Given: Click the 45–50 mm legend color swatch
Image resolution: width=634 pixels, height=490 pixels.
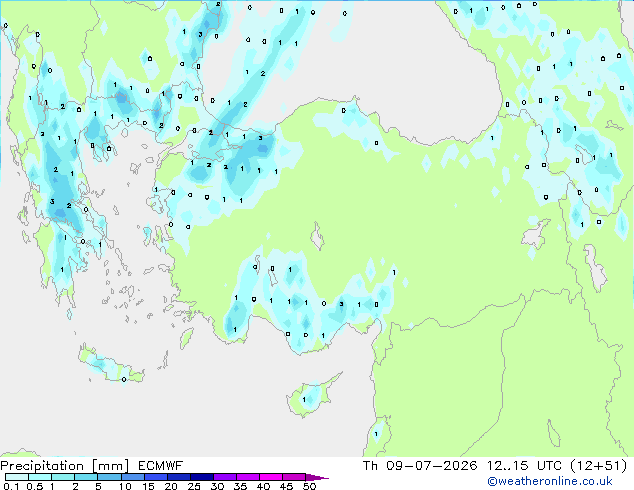Looking at the screenshot, I should 294,477.
